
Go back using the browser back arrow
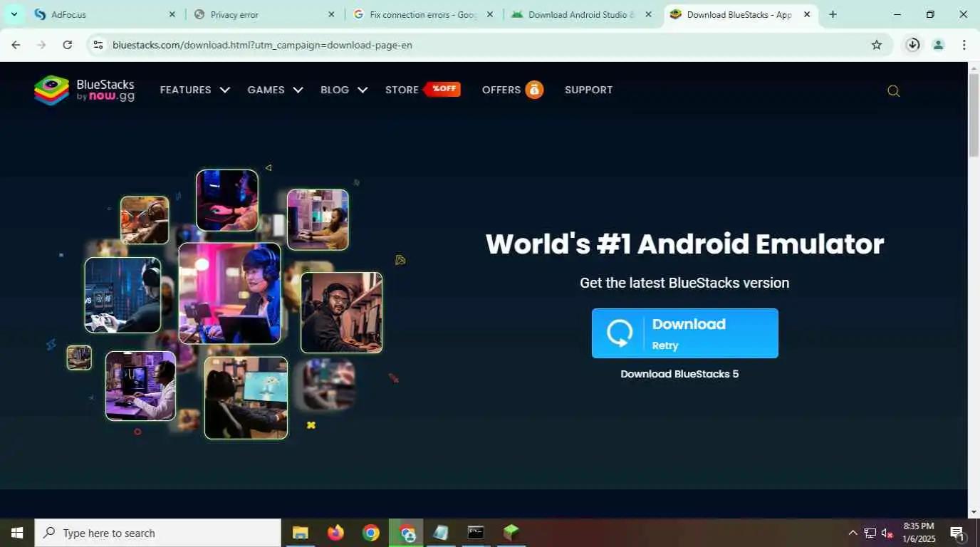tap(16, 45)
